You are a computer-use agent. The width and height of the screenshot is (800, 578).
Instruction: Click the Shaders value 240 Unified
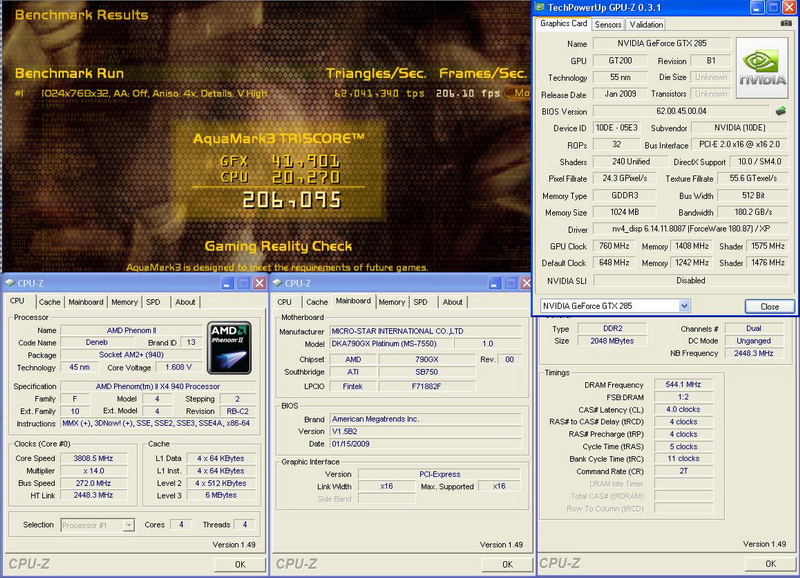(631, 161)
